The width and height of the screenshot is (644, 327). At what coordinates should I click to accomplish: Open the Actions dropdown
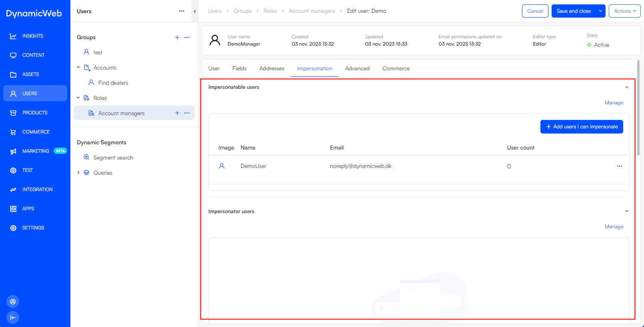click(625, 11)
